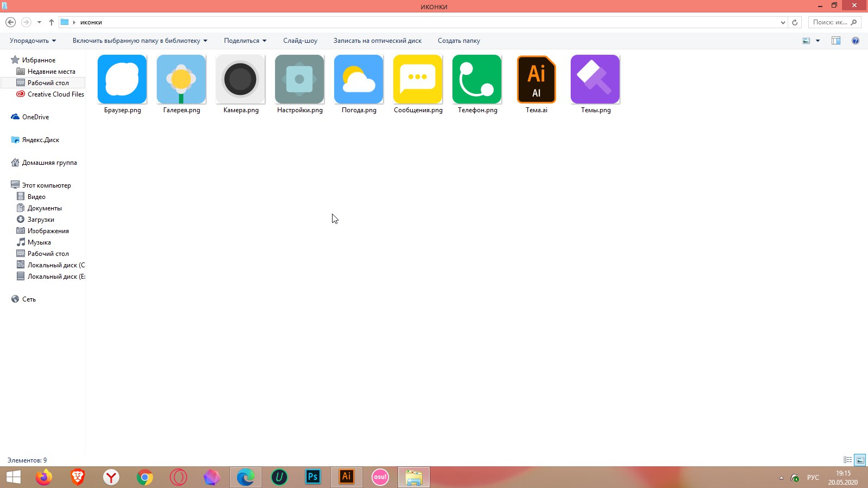Launch Firefox from taskbar
The height and width of the screenshot is (488, 868).
44,477
